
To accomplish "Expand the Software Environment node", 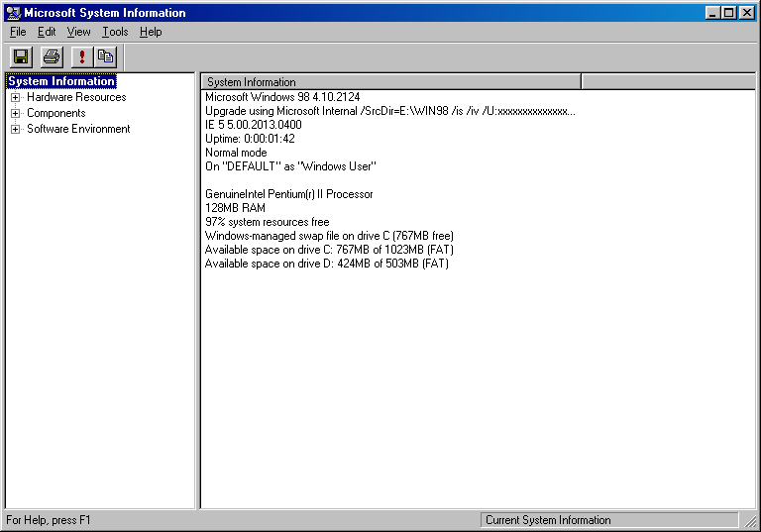I will tap(16, 129).
